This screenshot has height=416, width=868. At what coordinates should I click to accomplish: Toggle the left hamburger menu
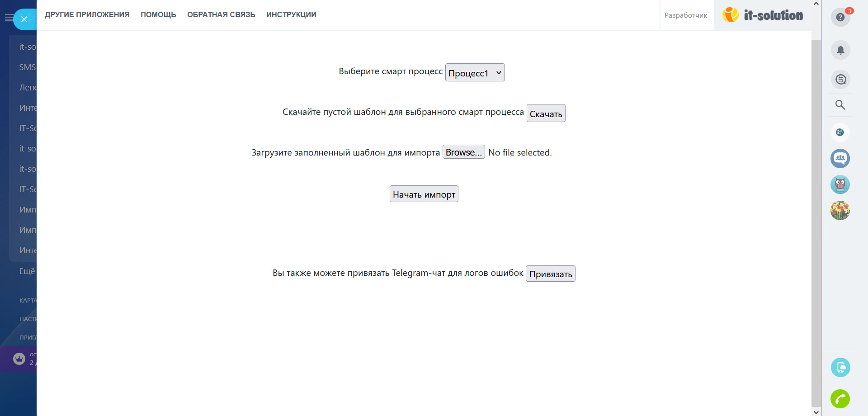[9, 18]
